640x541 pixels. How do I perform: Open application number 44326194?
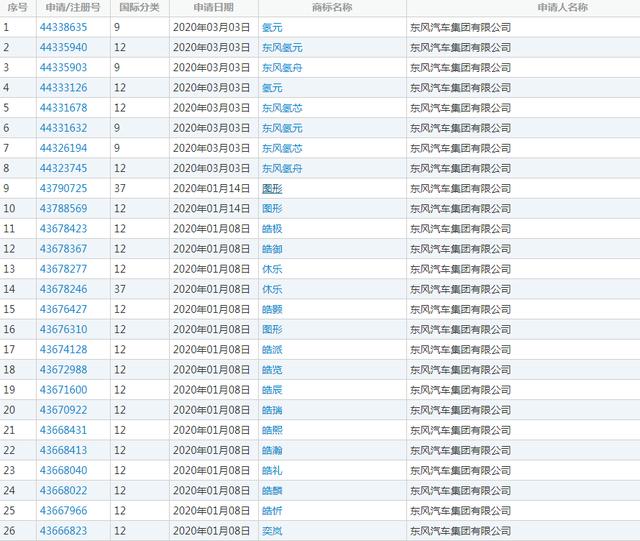(x=63, y=148)
